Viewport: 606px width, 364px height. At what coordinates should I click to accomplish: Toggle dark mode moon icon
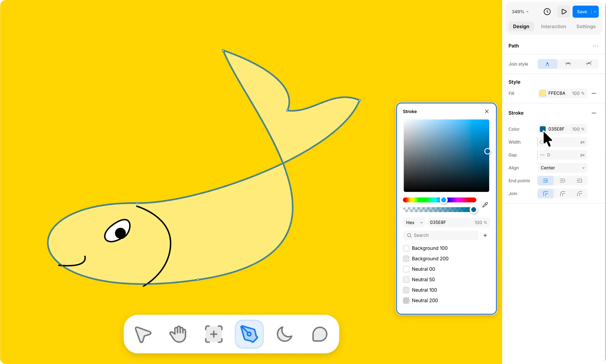284,334
